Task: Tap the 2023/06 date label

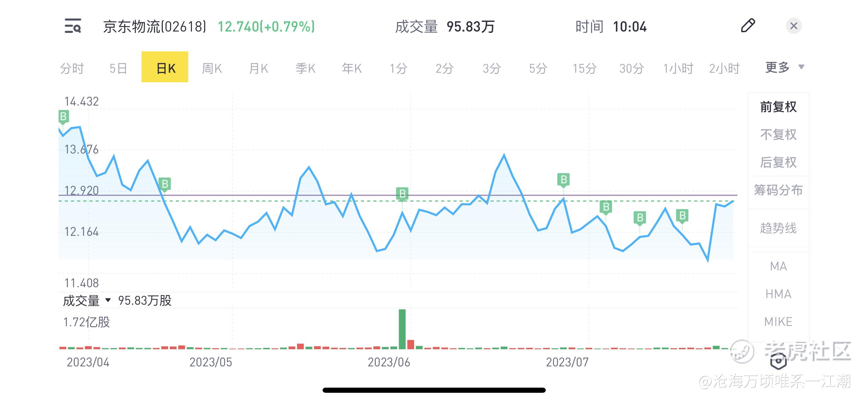Action: pyautogui.click(x=389, y=362)
